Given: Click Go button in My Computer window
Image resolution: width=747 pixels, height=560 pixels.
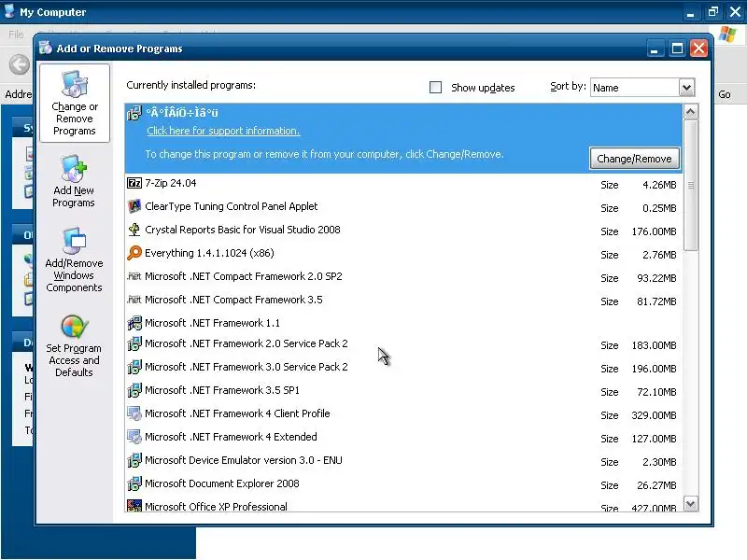Looking at the screenshot, I should [725, 94].
